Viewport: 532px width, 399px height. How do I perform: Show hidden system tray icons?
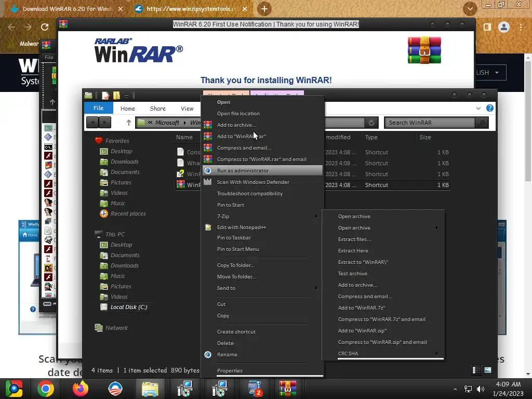tap(455, 389)
